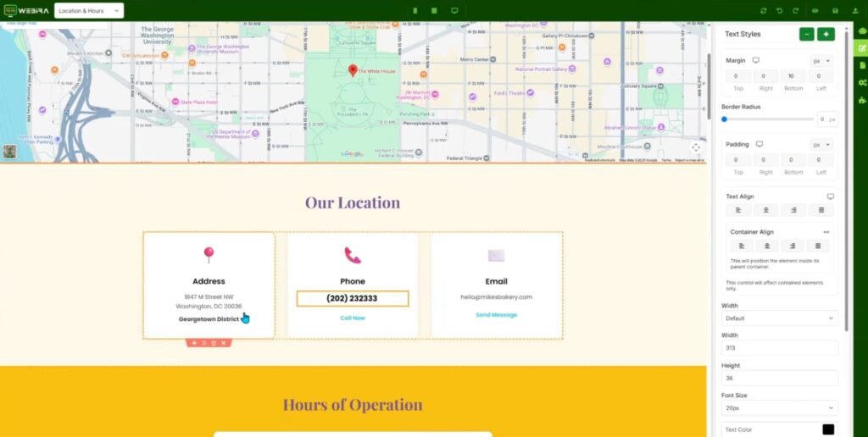Click the undo arrow in top toolbar

779,10
